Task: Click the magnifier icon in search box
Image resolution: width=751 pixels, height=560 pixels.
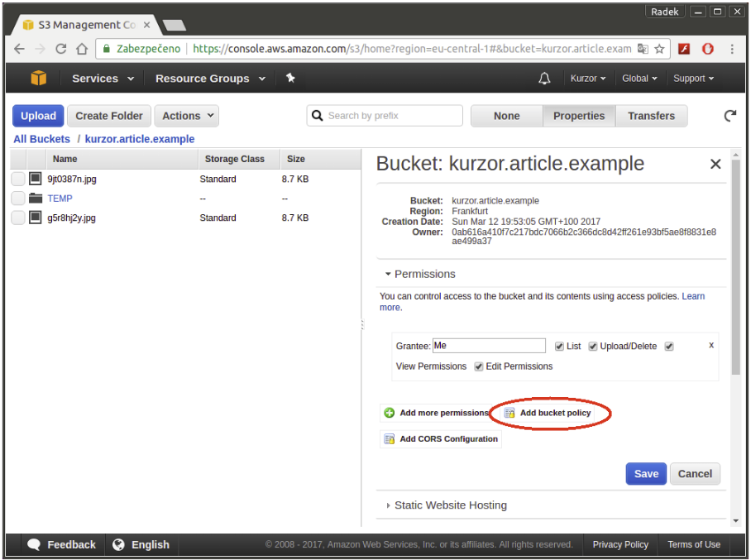Action: pyautogui.click(x=317, y=116)
